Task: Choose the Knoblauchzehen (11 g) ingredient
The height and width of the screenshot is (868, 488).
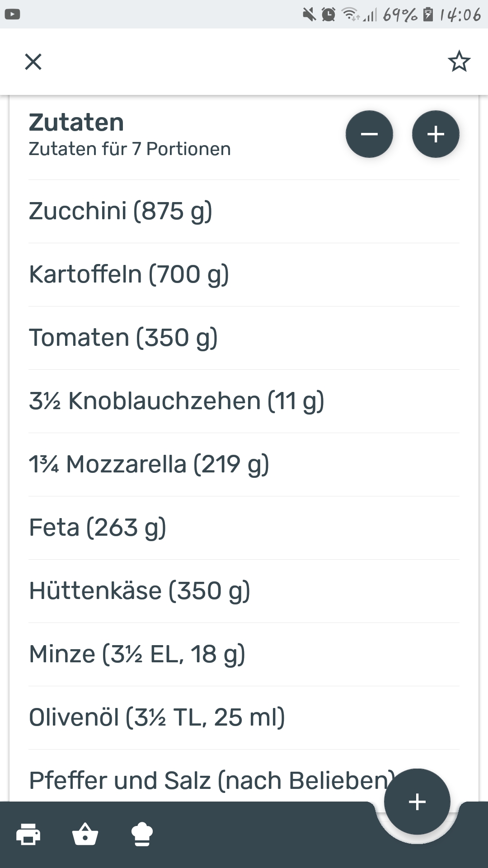Action: (177, 401)
